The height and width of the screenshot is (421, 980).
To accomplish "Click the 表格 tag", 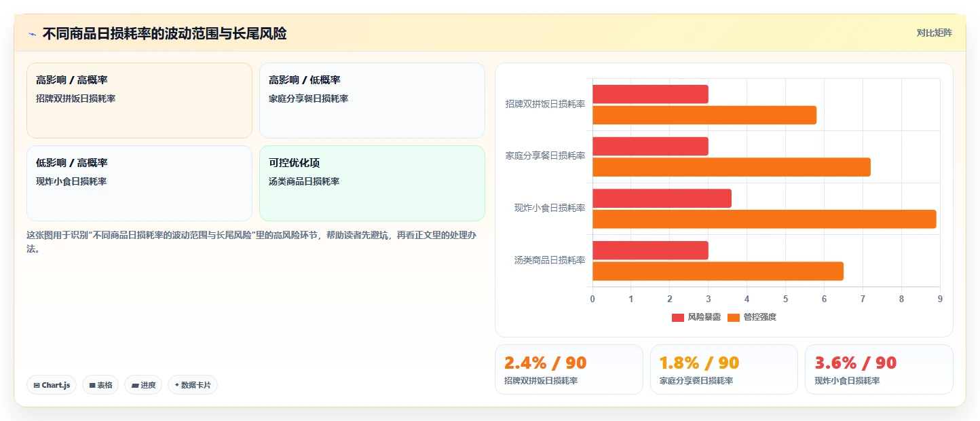I will tap(100, 385).
